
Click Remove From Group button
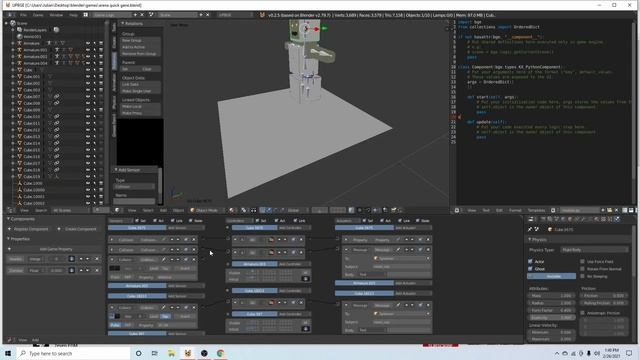coord(140,54)
